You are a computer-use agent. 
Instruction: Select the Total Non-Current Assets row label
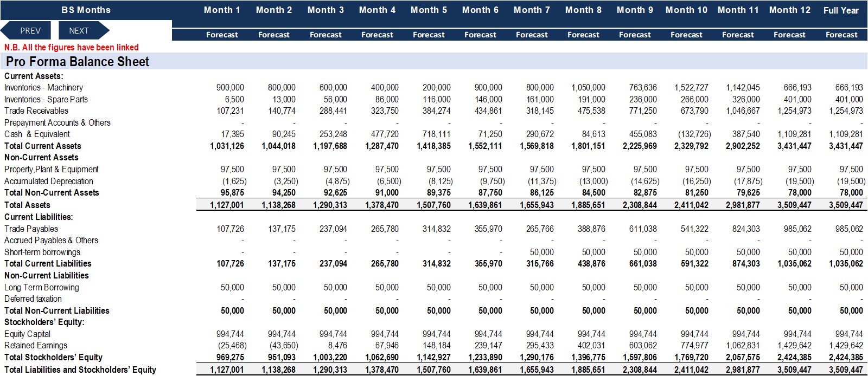point(52,192)
